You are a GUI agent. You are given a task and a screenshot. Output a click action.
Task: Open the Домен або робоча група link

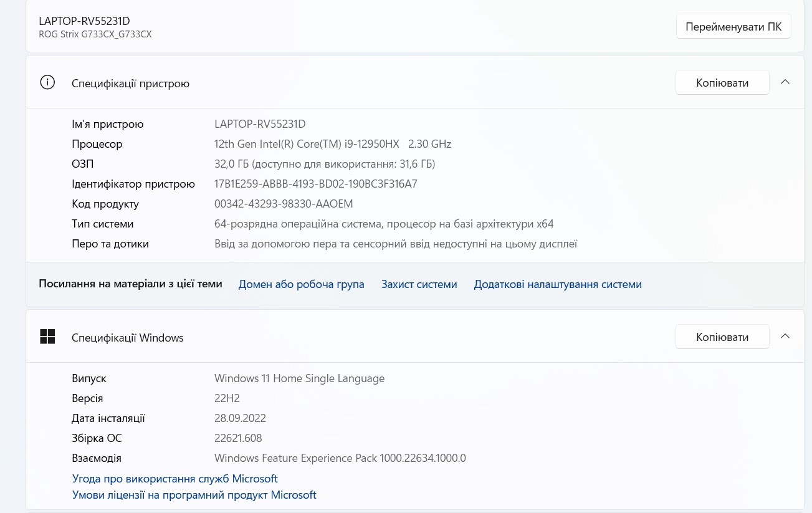301,284
